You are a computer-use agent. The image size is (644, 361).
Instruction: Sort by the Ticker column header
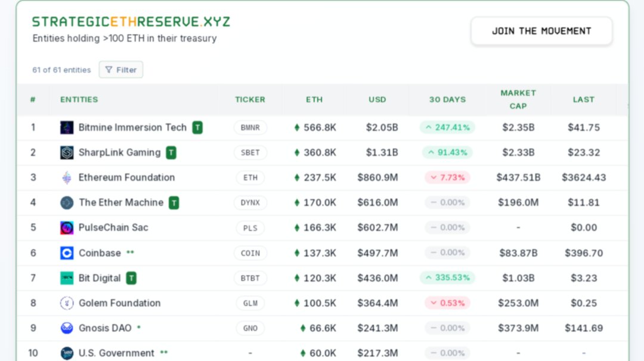(250, 99)
